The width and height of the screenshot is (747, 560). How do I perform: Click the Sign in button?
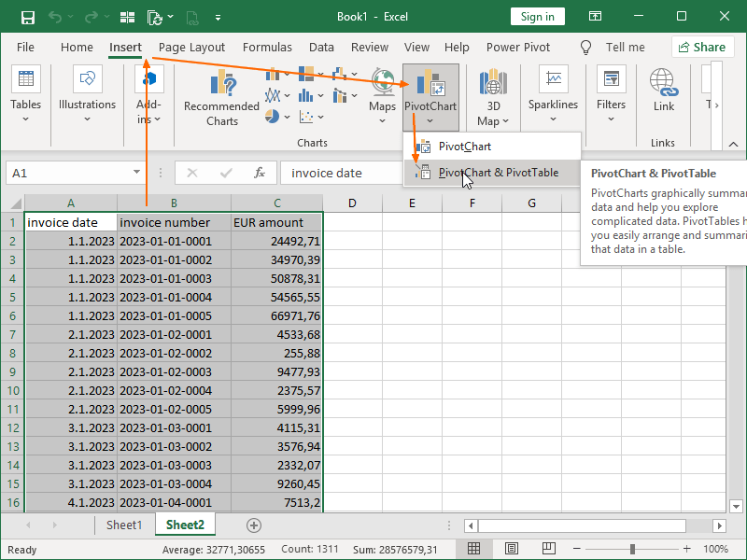(537, 16)
